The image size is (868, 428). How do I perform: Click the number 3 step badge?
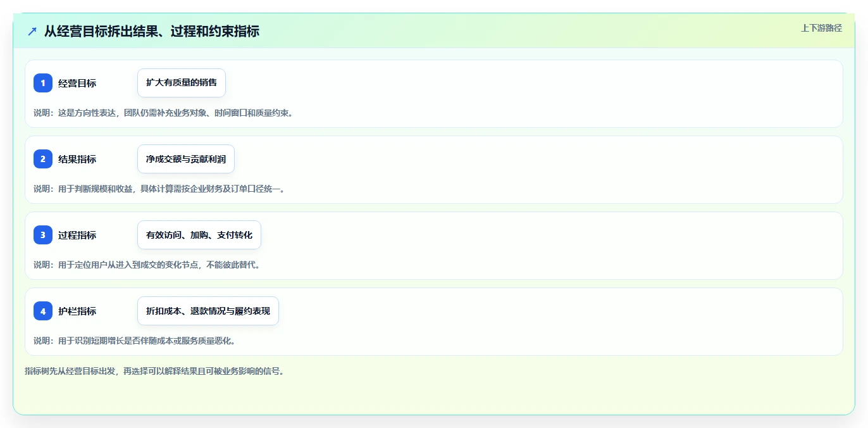43,235
